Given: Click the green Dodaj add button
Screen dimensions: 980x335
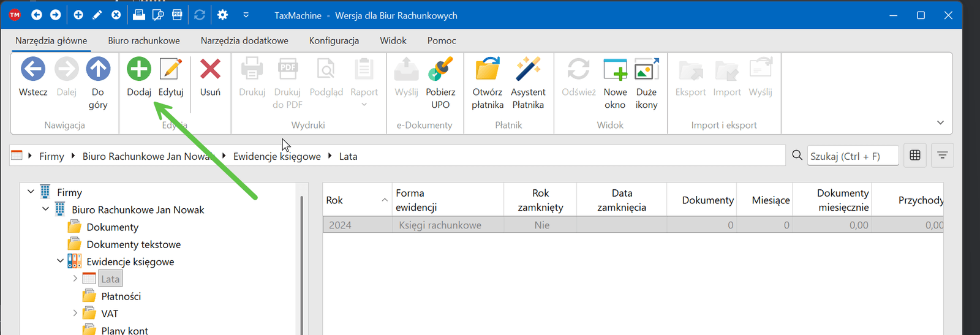Looking at the screenshot, I should click(x=139, y=69).
